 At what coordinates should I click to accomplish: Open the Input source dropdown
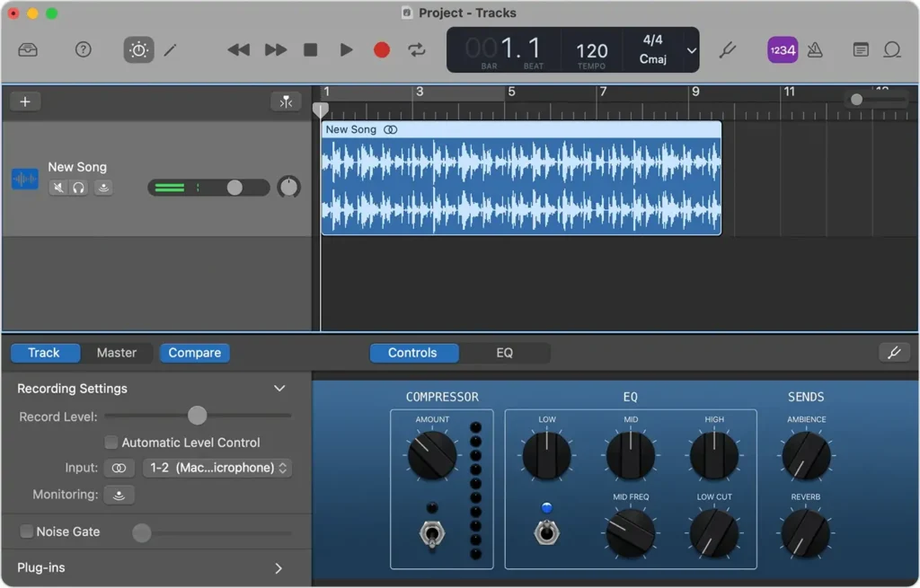[217, 468]
